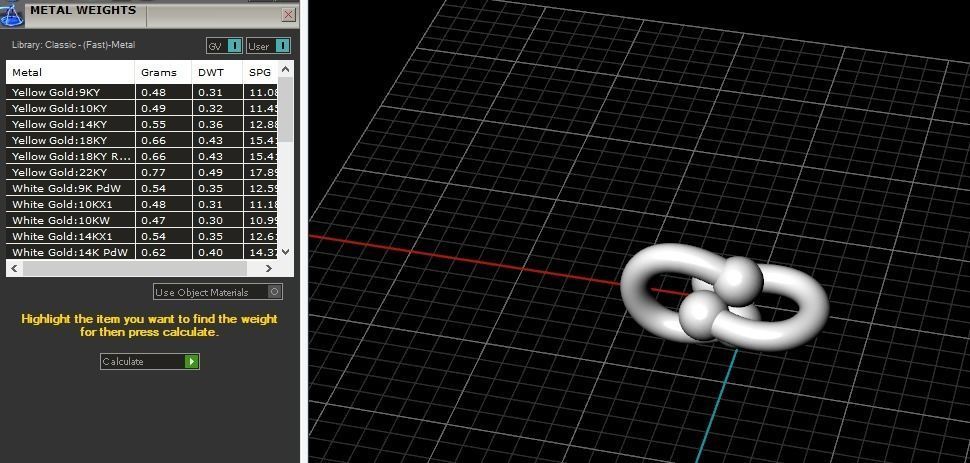This screenshot has height=463, width=970.
Task: Select the Yellow Gold:22KY row
Action: click(142, 173)
